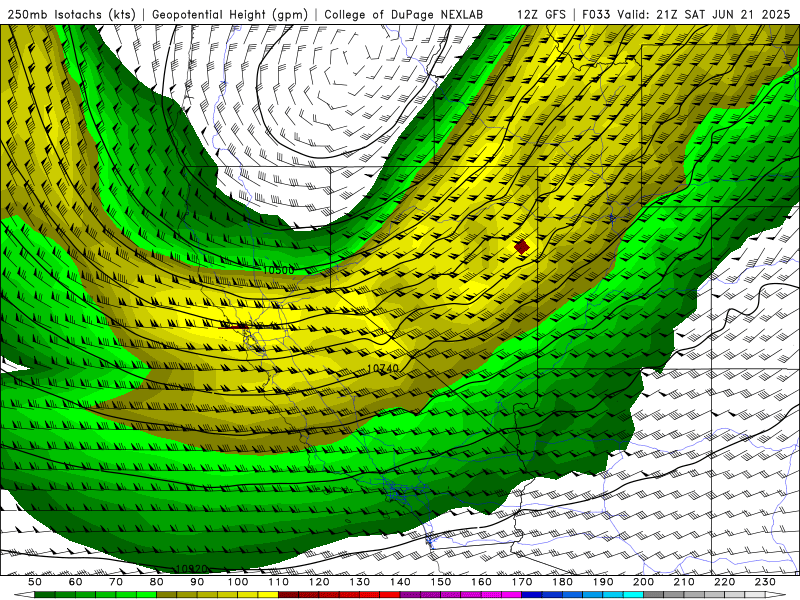This screenshot has height=600, width=800.
Task: Pick the bright red swatch on the color bar
Action: tap(390, 595)
